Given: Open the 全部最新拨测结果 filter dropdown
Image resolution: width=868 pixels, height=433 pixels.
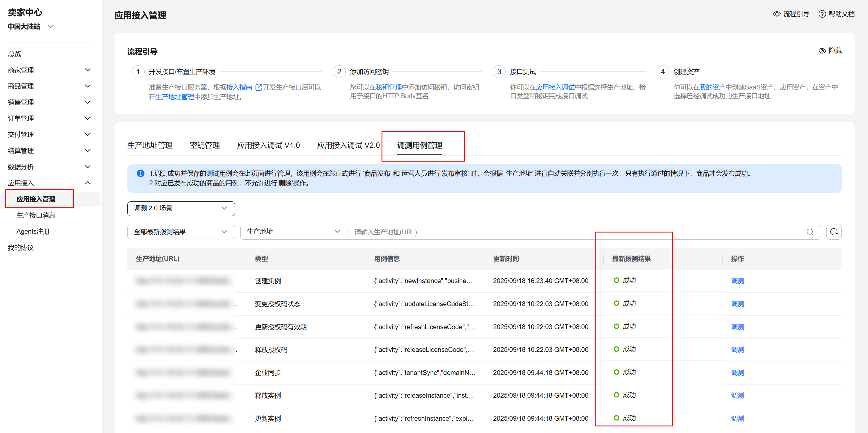Looking at the screenshot, I should click(181, 232).
